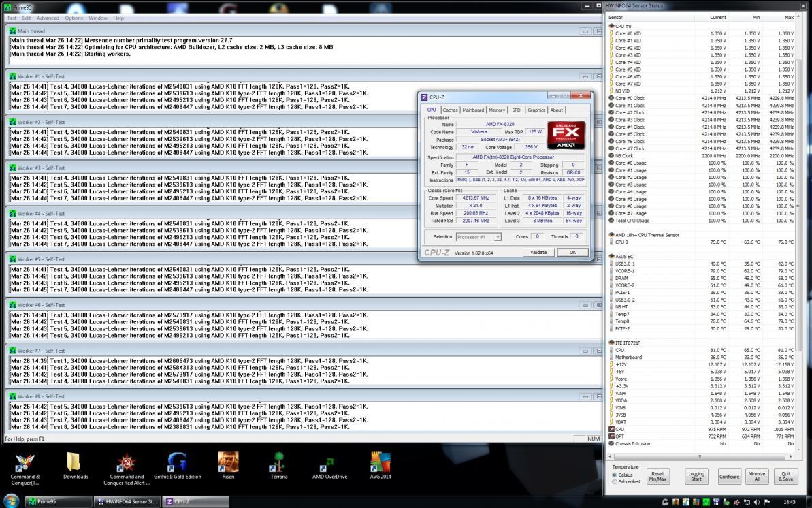This screenshot has width=812, height=508.
Task: Click the Worker #3 Self-Test window icon
Action: point(12,168)
